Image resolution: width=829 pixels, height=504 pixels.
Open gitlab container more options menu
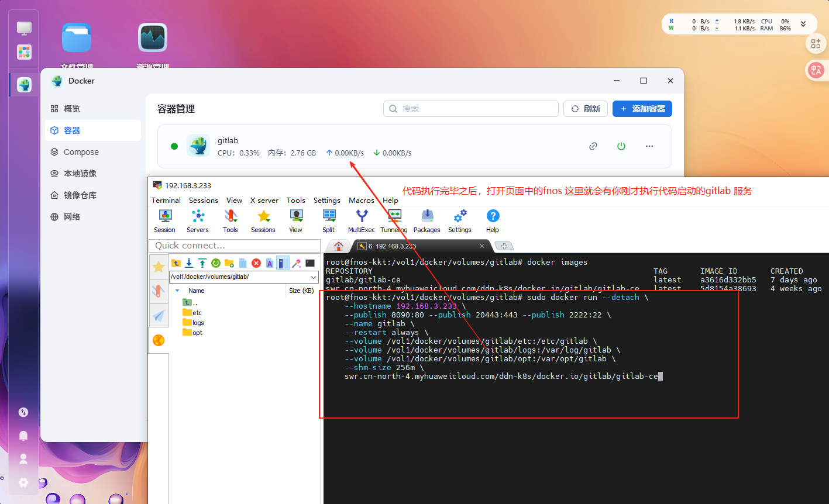click(649, 146)
